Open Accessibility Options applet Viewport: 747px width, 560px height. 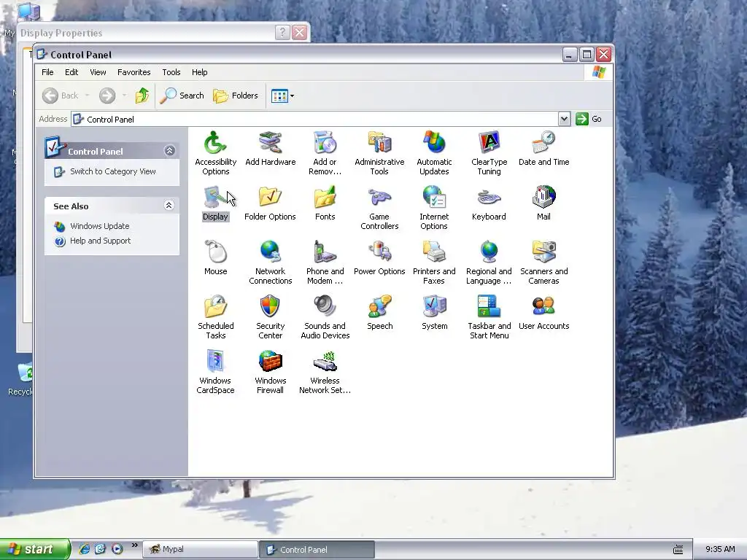click(x=215, y=143)
